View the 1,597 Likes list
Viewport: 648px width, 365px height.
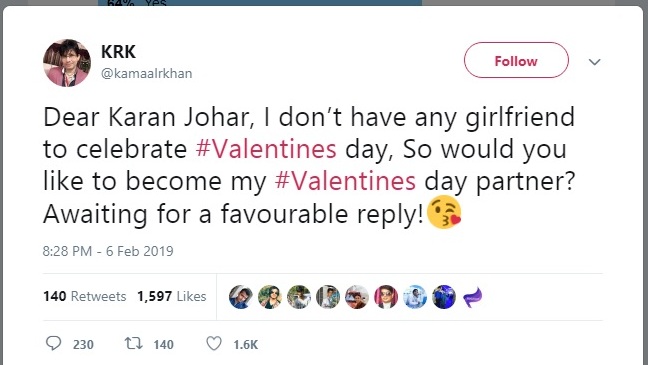click(172, 296)
